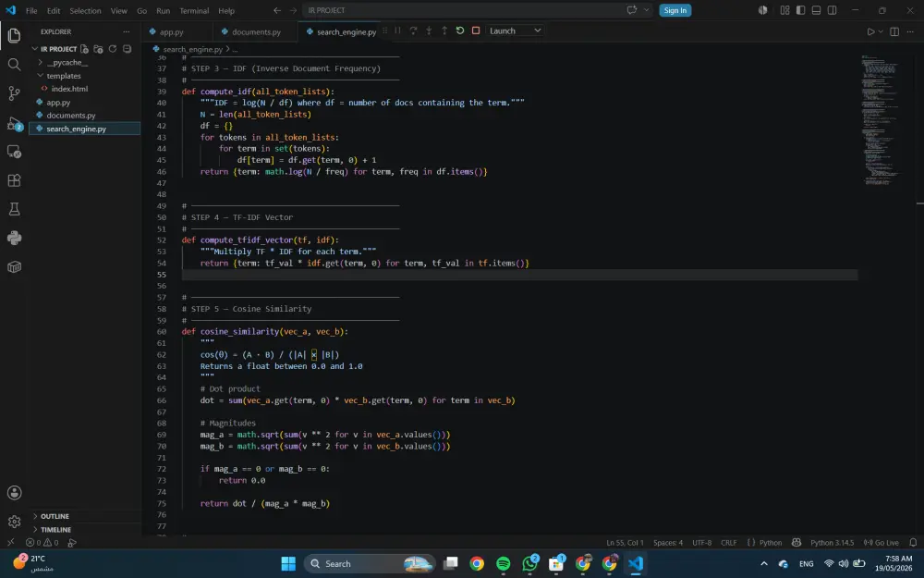This screenshot has height=578, width=924.
Task: Create a new folder in IR PROJECT
Action: (x=99, y=49)
